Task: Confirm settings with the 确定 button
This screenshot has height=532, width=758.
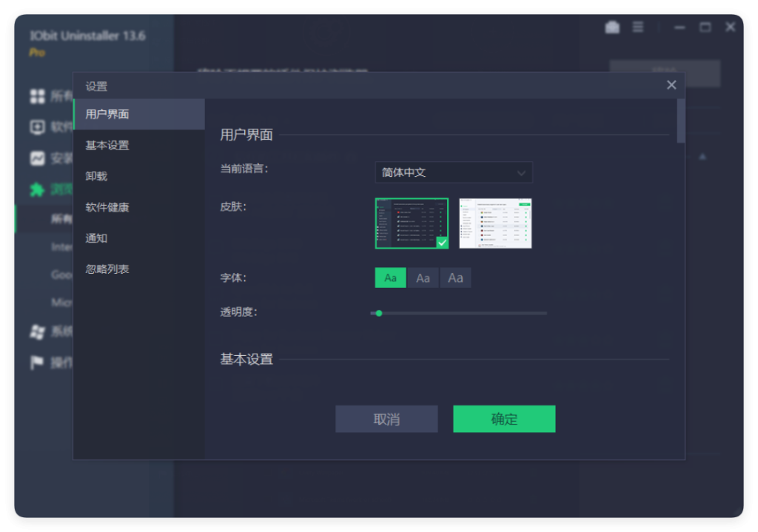Action: tap(504, 419)
